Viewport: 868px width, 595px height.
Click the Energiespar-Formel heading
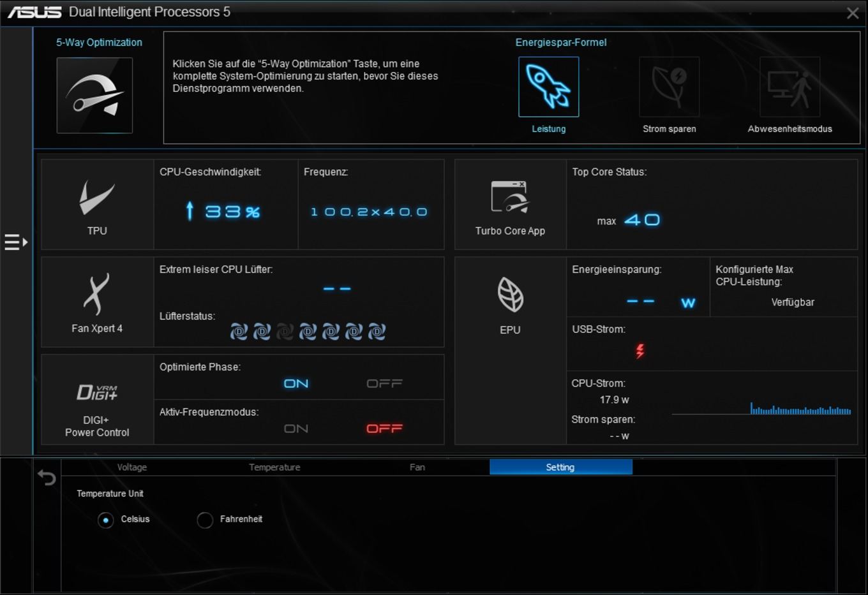point(561,42)
